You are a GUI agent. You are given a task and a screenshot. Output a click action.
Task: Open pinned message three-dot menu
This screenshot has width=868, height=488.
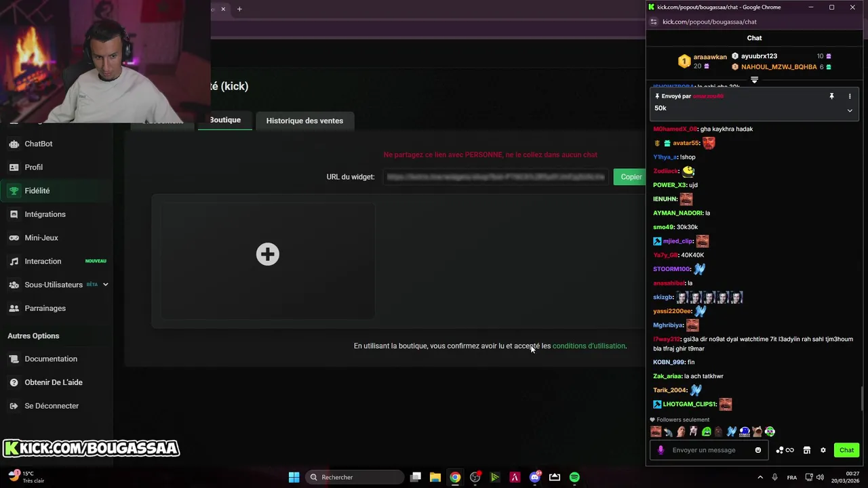850,96
